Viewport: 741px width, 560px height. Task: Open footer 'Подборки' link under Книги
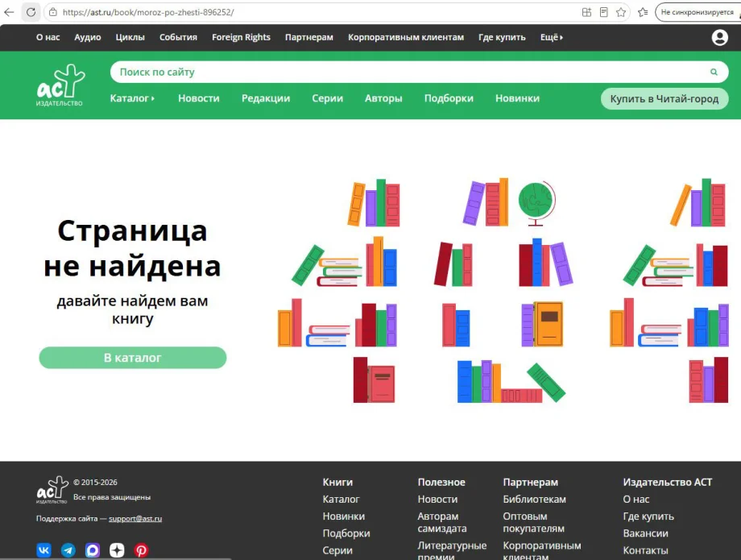point(346,533)
